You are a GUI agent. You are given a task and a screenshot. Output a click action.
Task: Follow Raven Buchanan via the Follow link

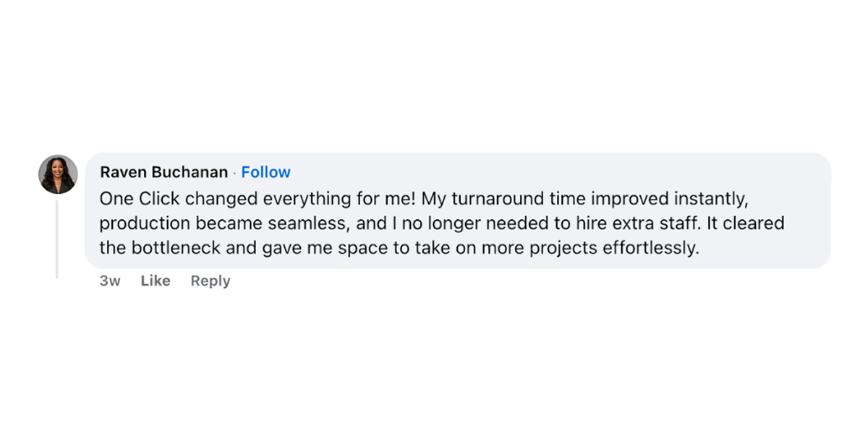click(x=266, y=172)
